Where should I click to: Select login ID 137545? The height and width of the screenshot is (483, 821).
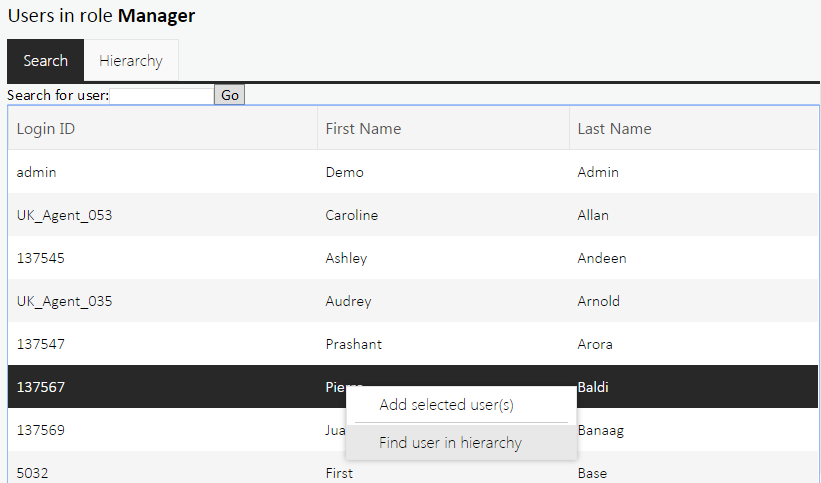pyautogui.click(x=40, y=258)
